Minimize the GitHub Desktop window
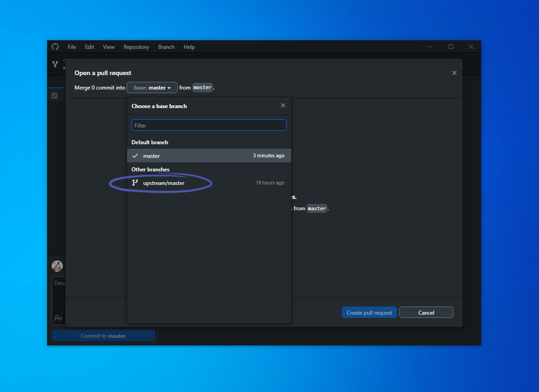The height and width of the screenshot is (392, 539). tap(430, 47)
